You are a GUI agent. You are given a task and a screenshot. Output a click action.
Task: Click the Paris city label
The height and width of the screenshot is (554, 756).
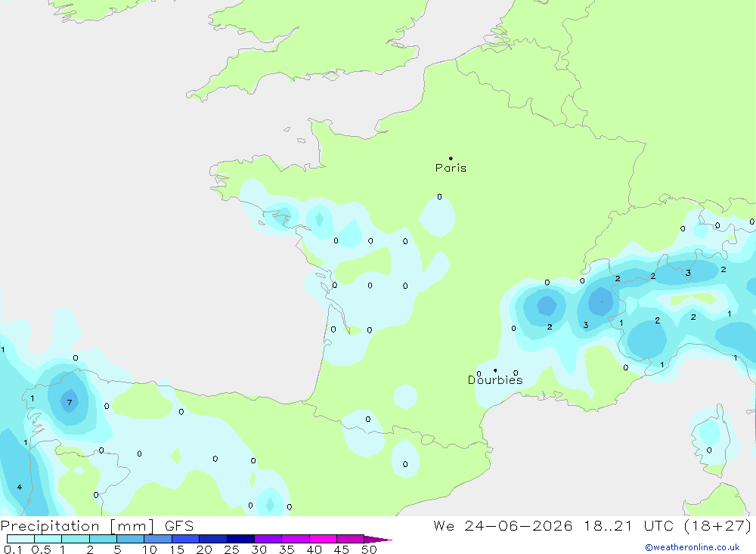click(451, 168)
